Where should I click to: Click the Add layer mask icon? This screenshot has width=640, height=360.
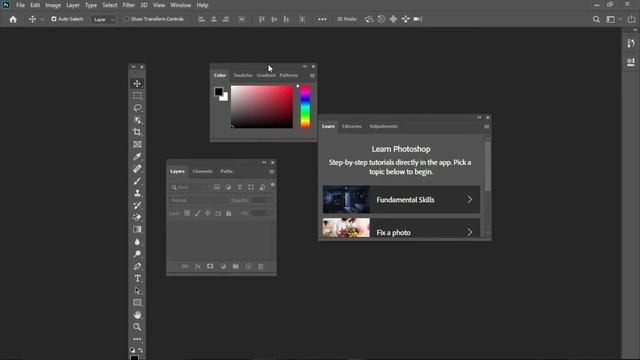pos(210,267)
